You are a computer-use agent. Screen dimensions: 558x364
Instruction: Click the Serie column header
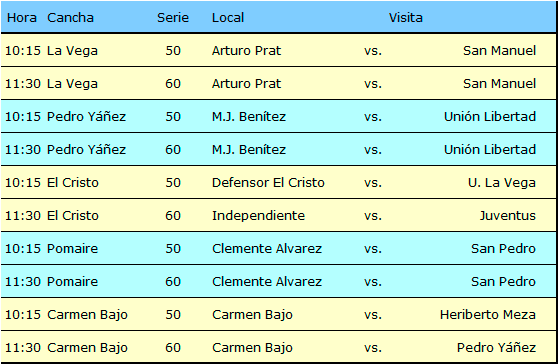point(173,18)
